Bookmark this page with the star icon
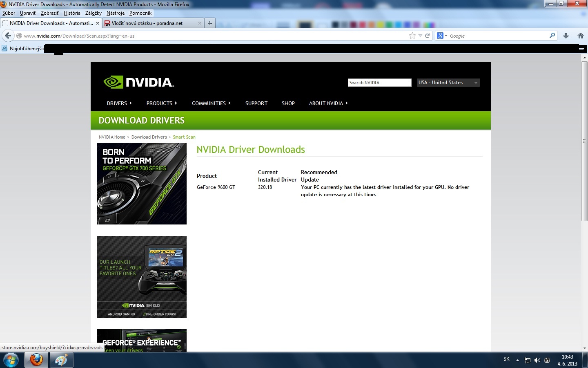588x368 pixels. [x=412, y=36]
